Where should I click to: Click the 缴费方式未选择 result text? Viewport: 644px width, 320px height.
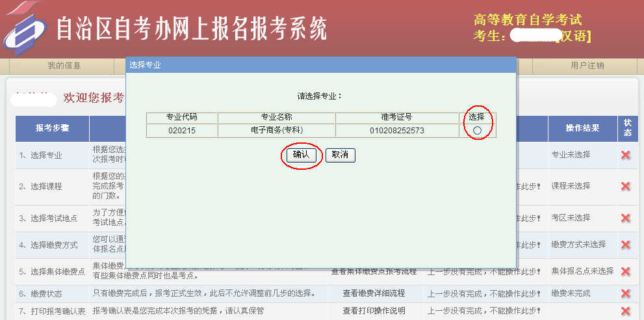point(579,245)
